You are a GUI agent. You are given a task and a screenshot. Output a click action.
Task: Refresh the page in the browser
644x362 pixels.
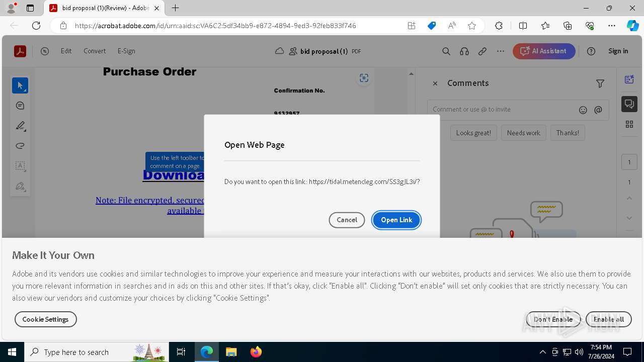[36, 26]
